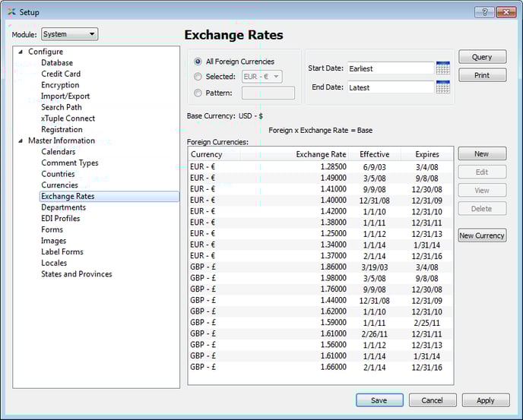Collapse the Configure tree node
This screenshot has height=420, width=523.
pyautogui.click(x=21, y=52)
